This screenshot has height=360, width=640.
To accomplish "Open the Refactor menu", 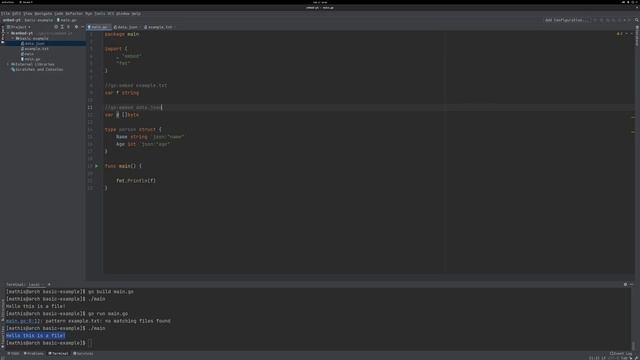I will (x=74, y=13).
